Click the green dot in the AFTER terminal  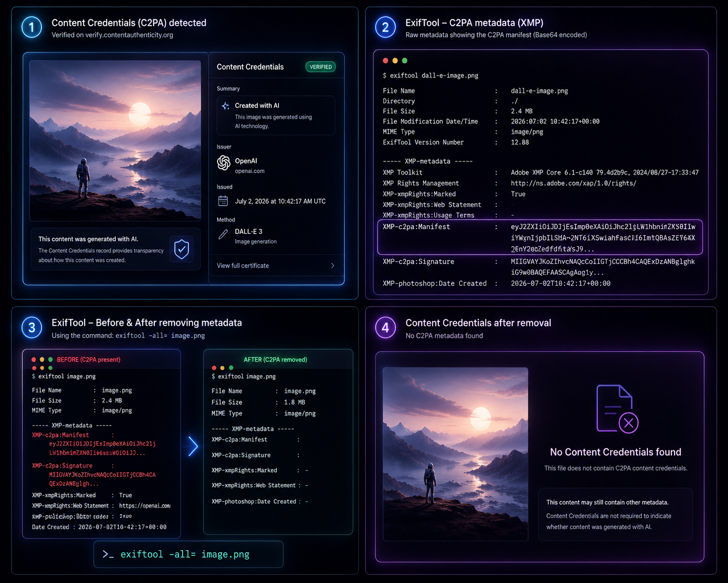[231, 368]
